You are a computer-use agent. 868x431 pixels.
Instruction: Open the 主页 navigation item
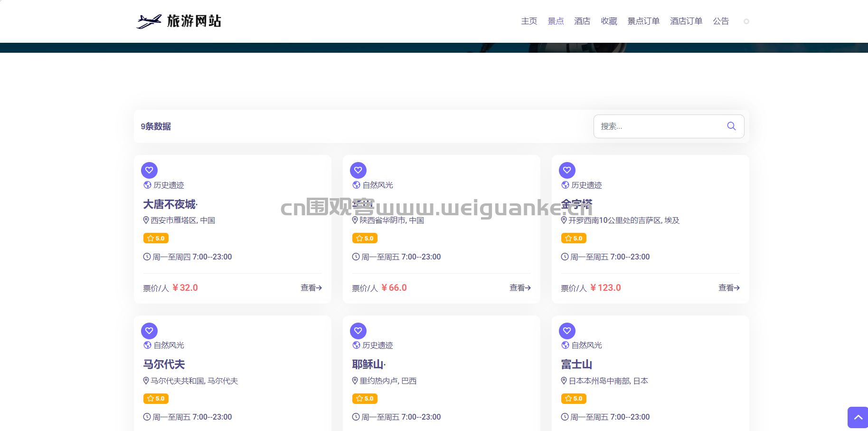tap(529, 21)
